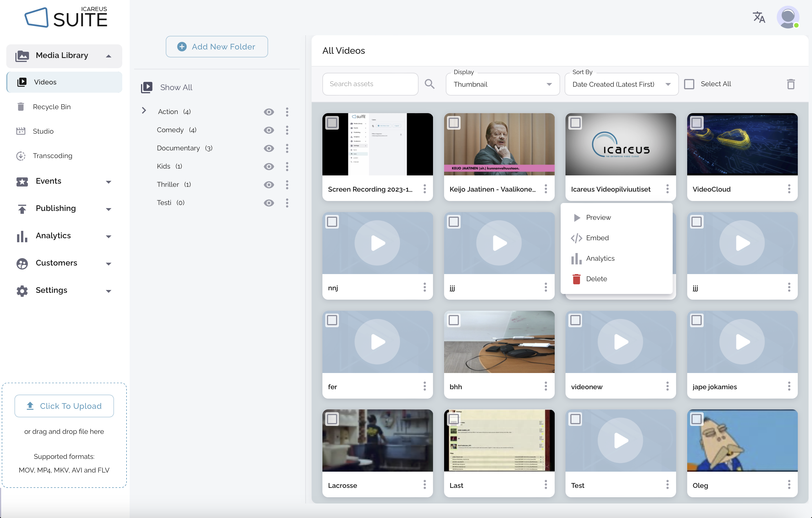812x518 pixels.
Task: Click the trash icon beside Select All
Action: pos(790,84)
